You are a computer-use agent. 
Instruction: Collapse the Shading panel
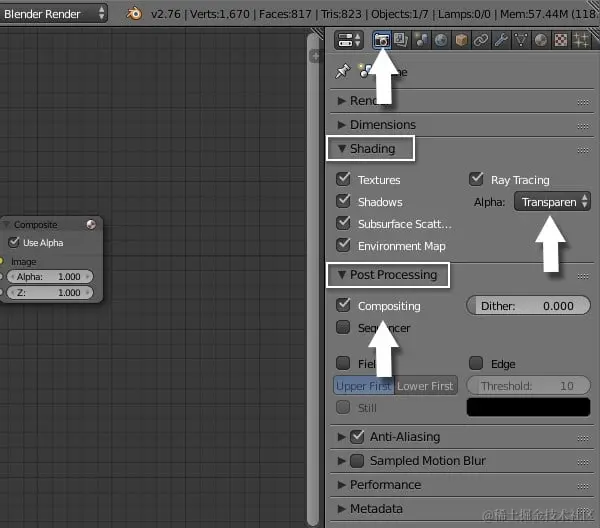342,148
